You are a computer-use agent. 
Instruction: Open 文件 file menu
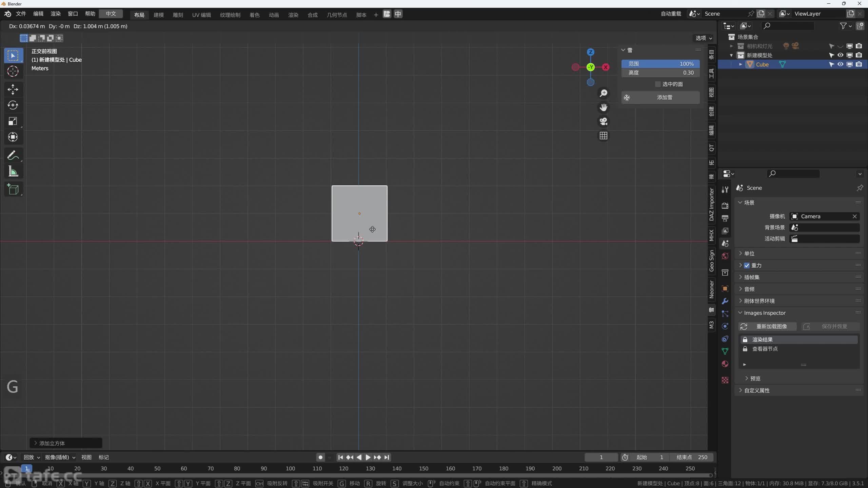pos(21,14)
